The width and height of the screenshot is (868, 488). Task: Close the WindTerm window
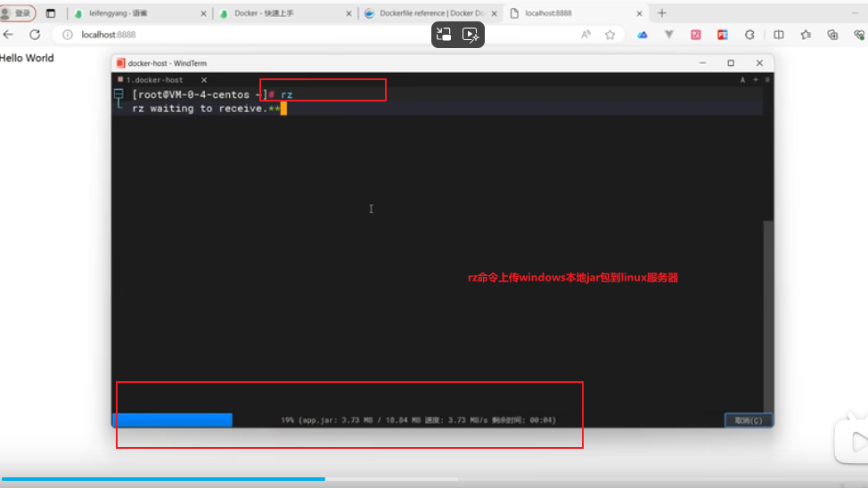(x=759, y=63)
